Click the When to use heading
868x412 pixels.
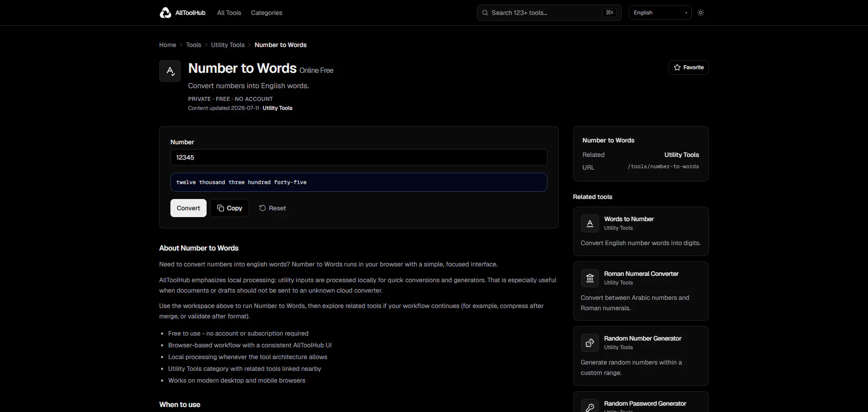[179, 405]
